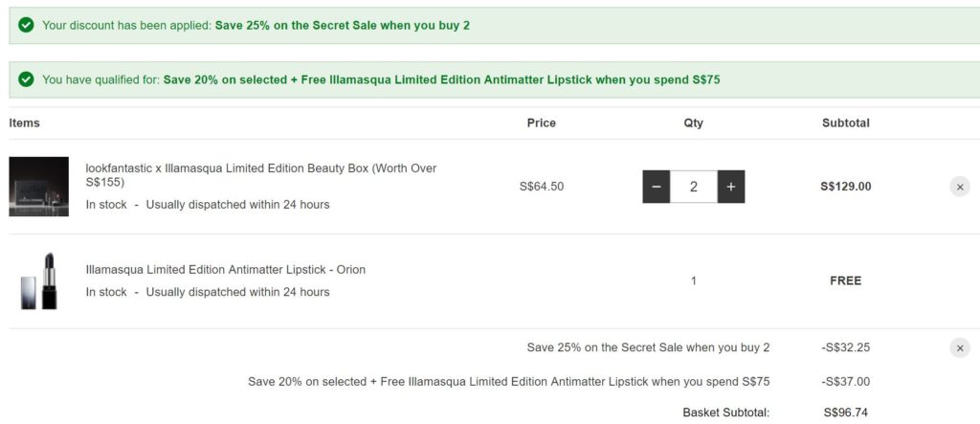Click the Subtotal column header

(845, 123)
